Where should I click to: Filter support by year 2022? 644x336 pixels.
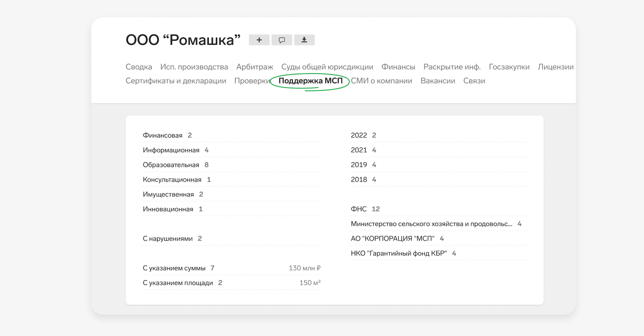click(359, 135)
